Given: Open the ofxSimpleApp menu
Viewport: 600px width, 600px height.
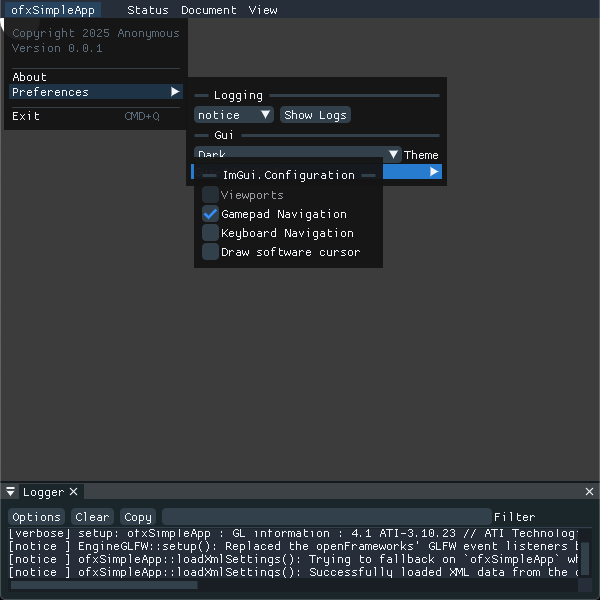Looking at the screenshot, I should 53,10.
